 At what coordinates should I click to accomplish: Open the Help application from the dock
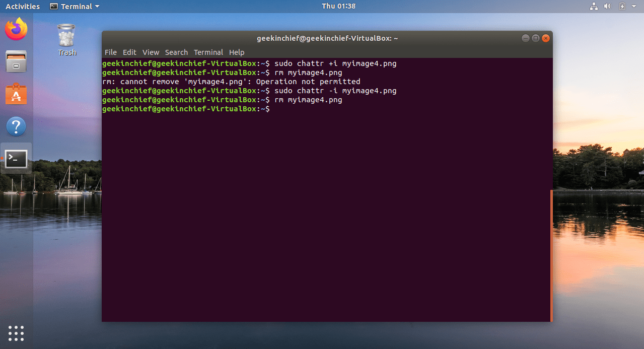point(16,126)
